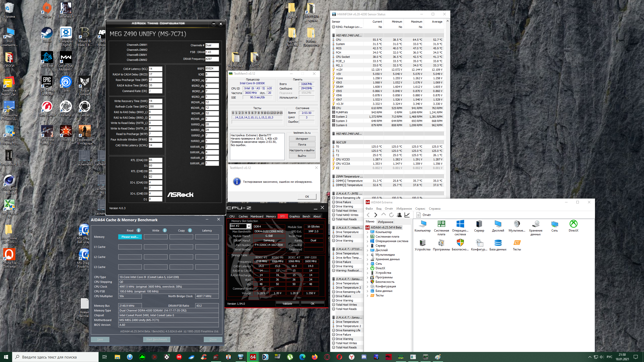
Task: Open the AIDA64 graph statistics toolbar icon
Action: tap(407, 215)
